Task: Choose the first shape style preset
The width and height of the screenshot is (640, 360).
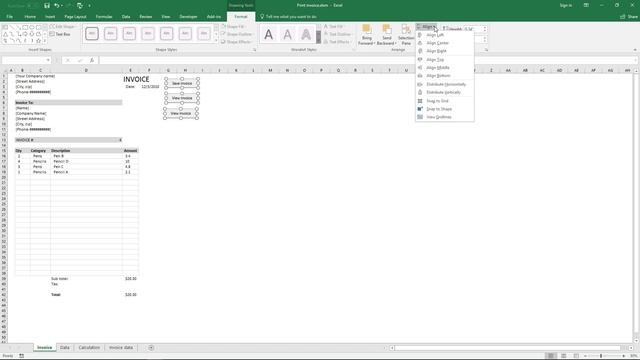Action: click(92, 33)
